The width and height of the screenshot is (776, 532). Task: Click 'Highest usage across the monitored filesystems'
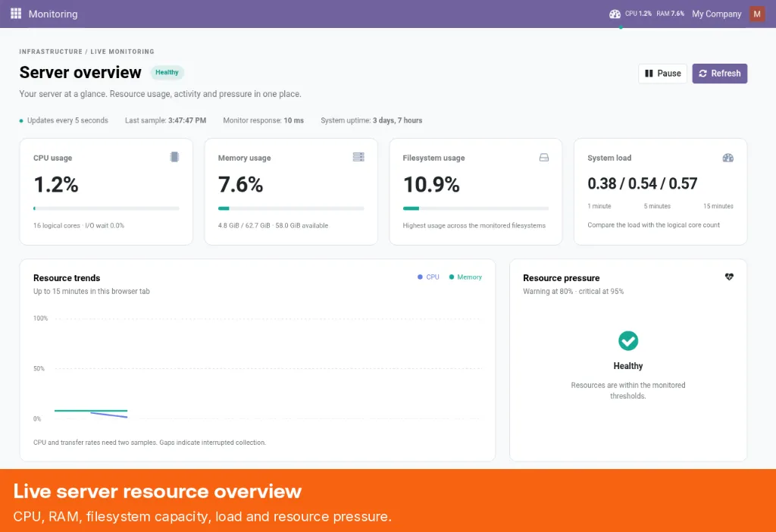coord(474,226)
